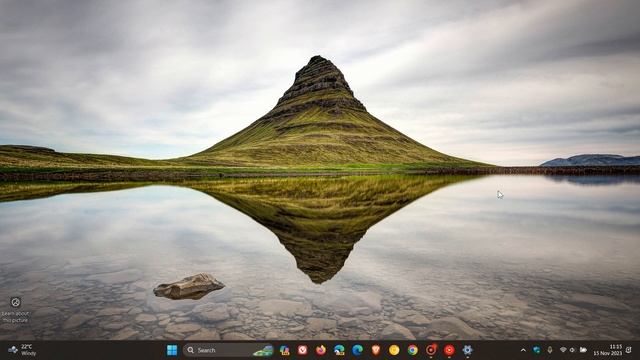Click the battery icon in the system tray
Viewport: 640px width, 360px height.
(x=583, y=350)
